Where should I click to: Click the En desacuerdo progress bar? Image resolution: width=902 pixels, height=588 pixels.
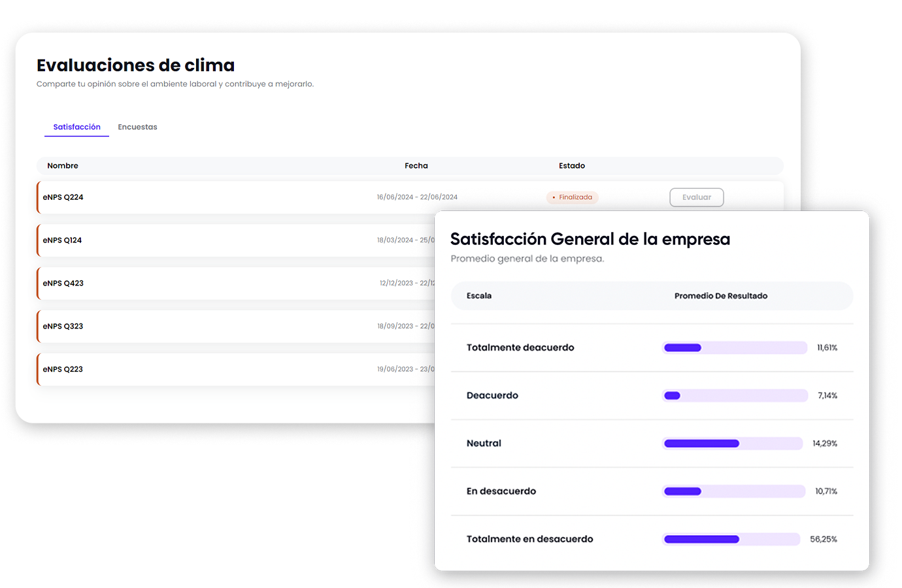(x=733, y=491)
